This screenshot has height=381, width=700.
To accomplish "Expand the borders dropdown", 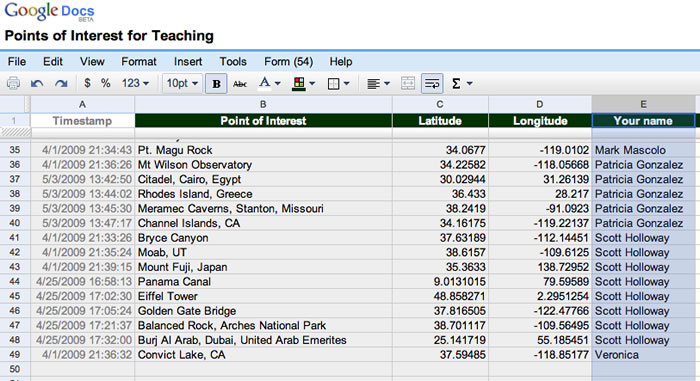I will (338, 84).
